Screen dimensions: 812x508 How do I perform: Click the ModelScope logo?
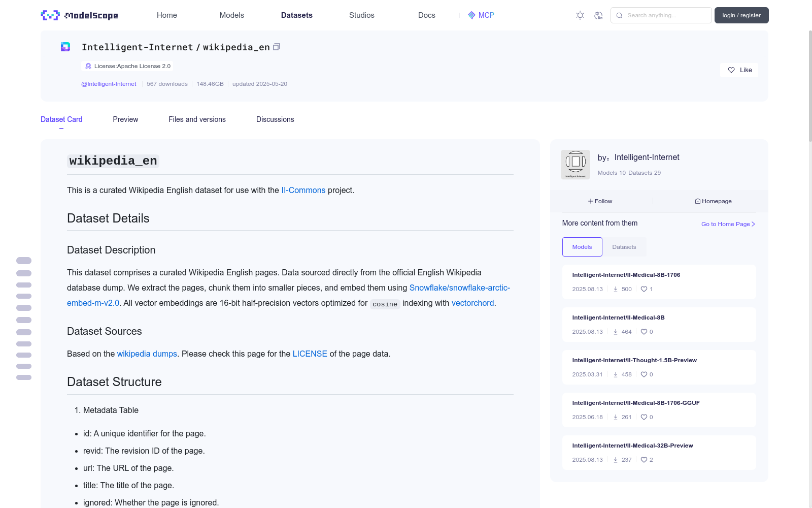pyautogui.click(x=80, y=15)
